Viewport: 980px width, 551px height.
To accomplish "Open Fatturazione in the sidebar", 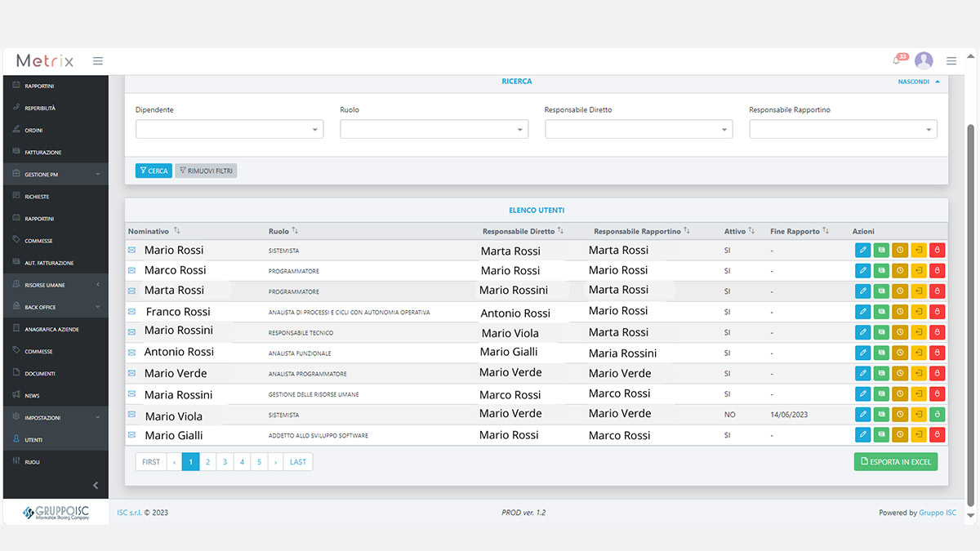I will click(x=56, y=153).
